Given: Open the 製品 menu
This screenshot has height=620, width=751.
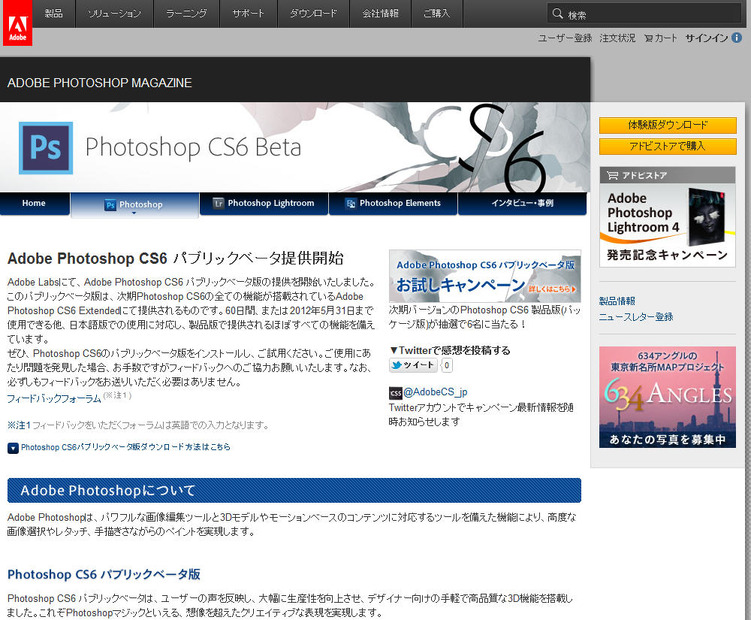Looking at the screenshot, I should 54,13.
